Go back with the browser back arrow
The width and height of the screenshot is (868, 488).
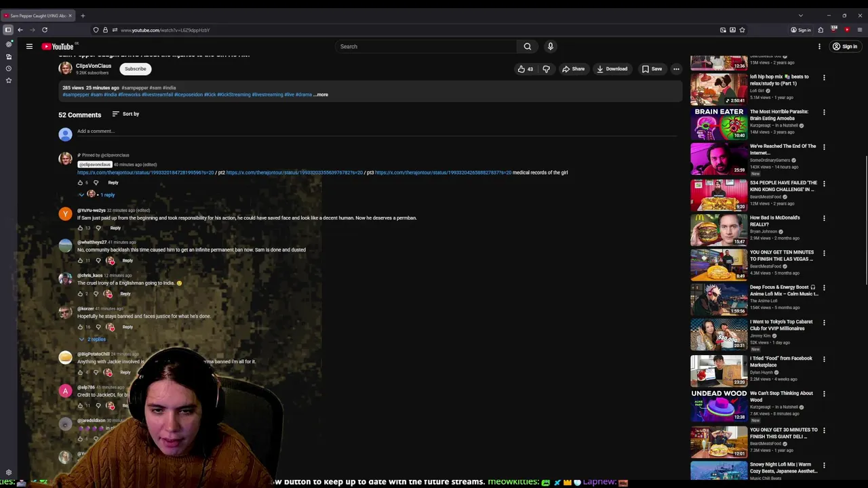20,30
